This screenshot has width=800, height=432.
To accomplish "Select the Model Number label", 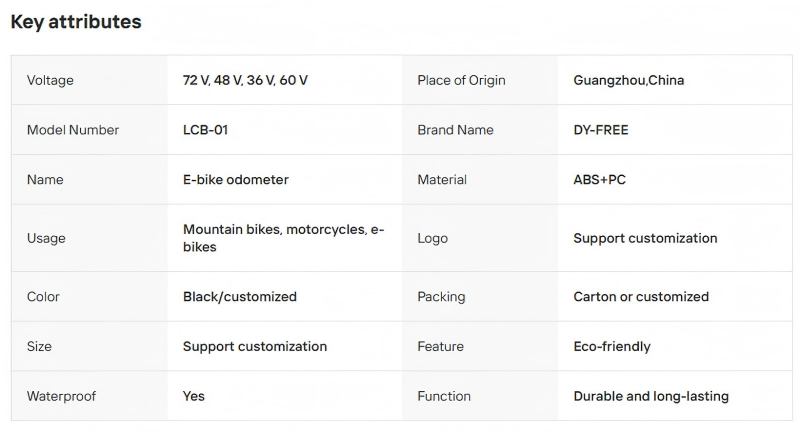I will pyautogui.click(x=73, y=130).
